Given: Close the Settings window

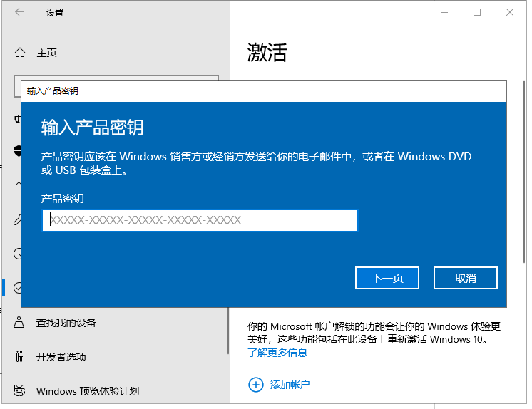Looking at the screenshot, I should tap(510, 12).
